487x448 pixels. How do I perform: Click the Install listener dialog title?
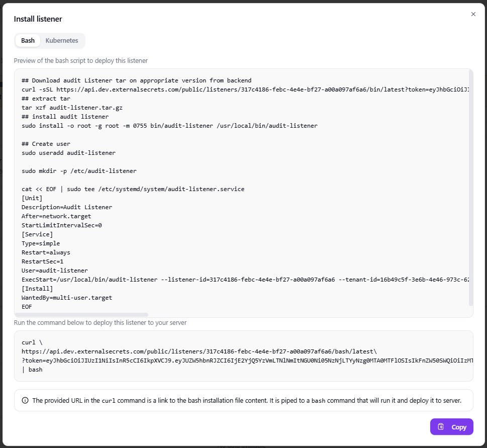tap(38, 19)
